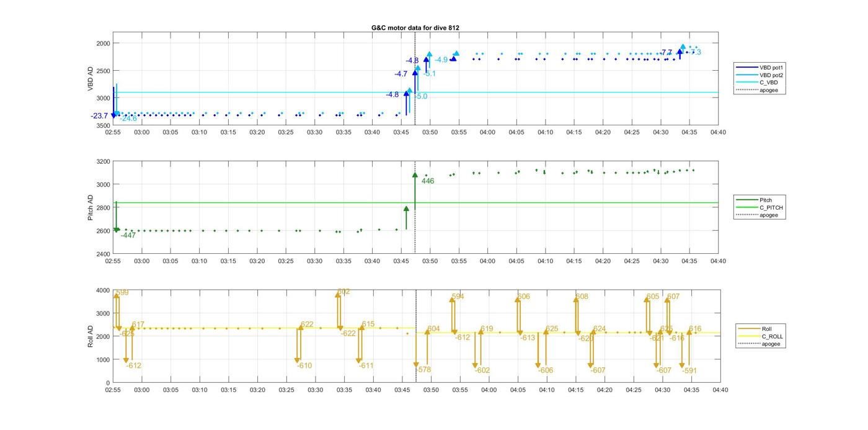Viewport: 868px width, 430px height.
Task: Select the "Pitch" legend entry
Action: tap(767, 200)
